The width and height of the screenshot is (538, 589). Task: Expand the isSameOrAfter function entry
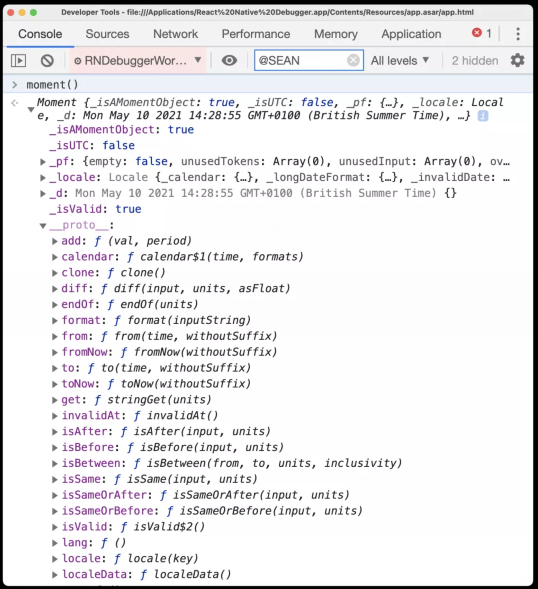pos(55,495)
